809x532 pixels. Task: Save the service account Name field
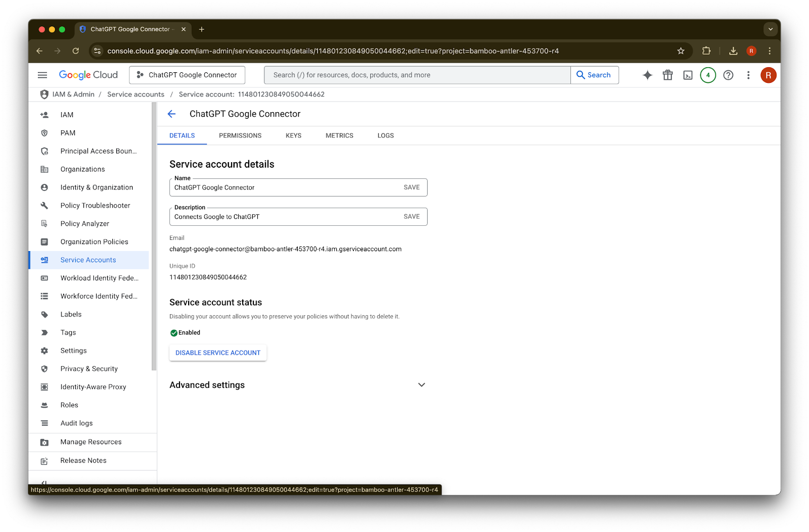pyautogui.click(x=412, y=187)
